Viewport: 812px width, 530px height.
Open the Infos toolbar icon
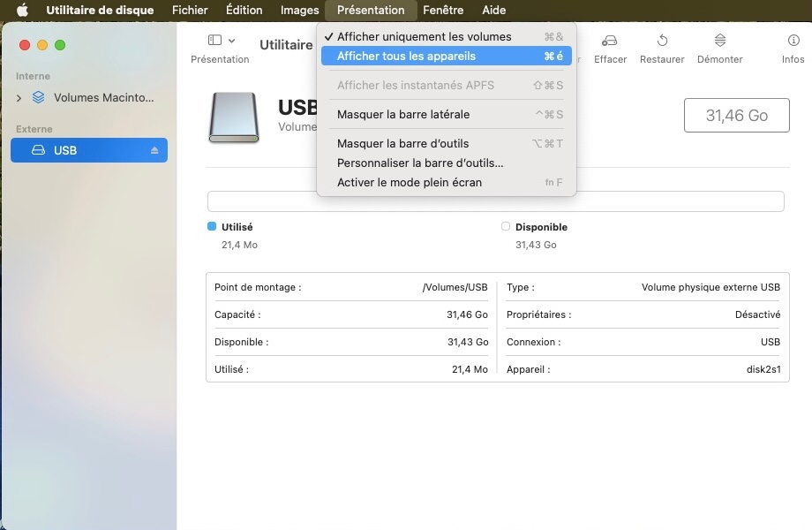pyautogui.click(x=793, y=42)
